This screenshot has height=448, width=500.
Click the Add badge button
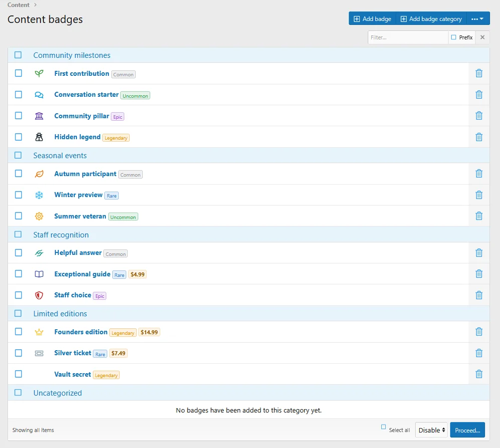click(x=372, y=19)
